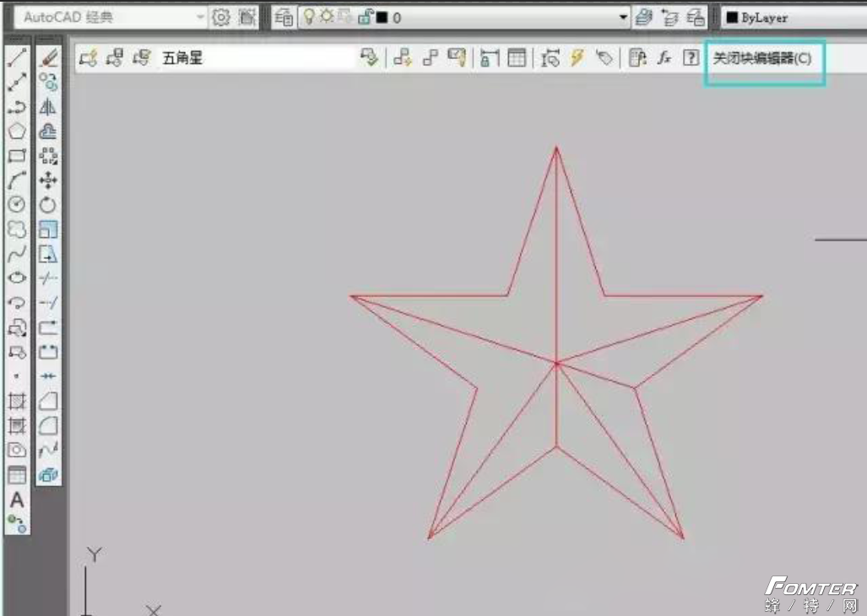Click the Add Selected icon

coord(17,523)
